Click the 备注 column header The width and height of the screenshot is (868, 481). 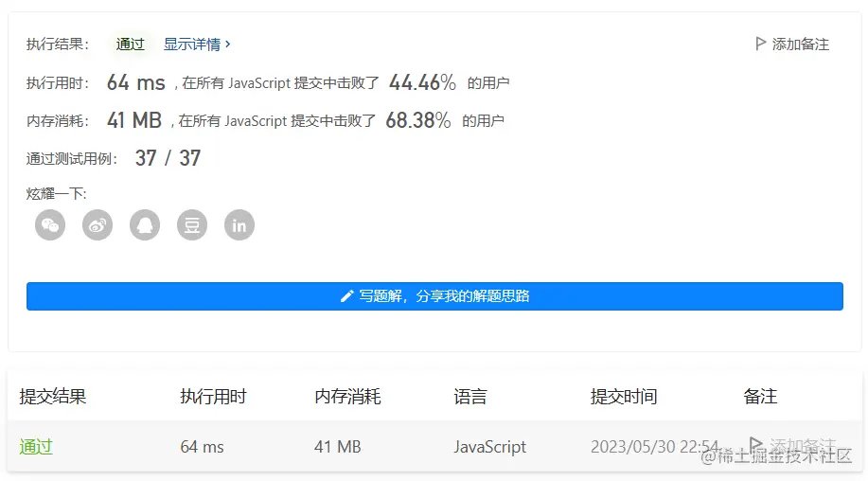[760, 397]
